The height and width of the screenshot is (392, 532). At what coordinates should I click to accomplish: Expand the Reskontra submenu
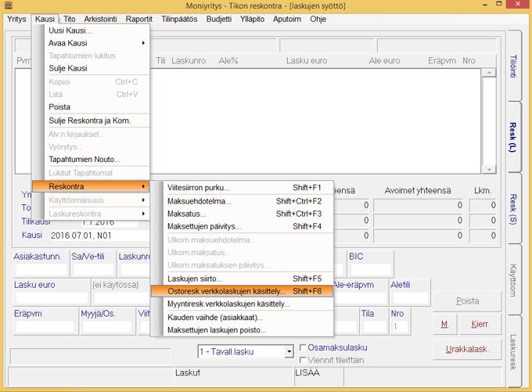91,186
